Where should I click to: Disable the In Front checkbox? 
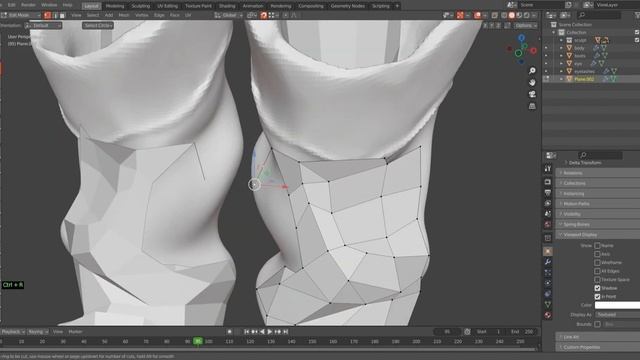click(x=597, y=297)
